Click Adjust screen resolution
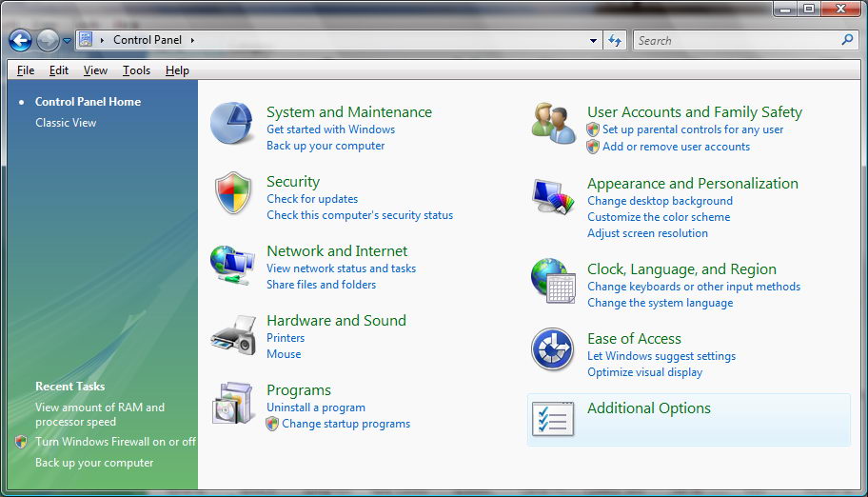This screenshot has height=497, width=868. click(x=648, y=233)
